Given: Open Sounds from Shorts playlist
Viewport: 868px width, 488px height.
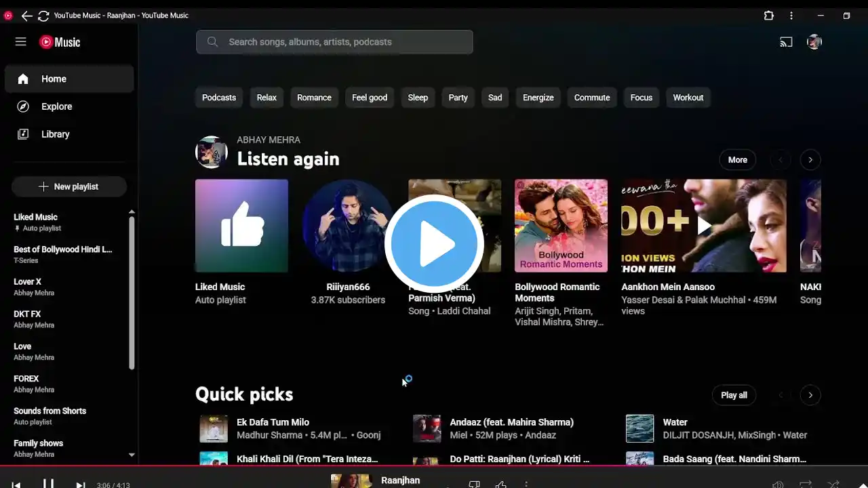Looking at the screenshot, I should tap(66, 416).
